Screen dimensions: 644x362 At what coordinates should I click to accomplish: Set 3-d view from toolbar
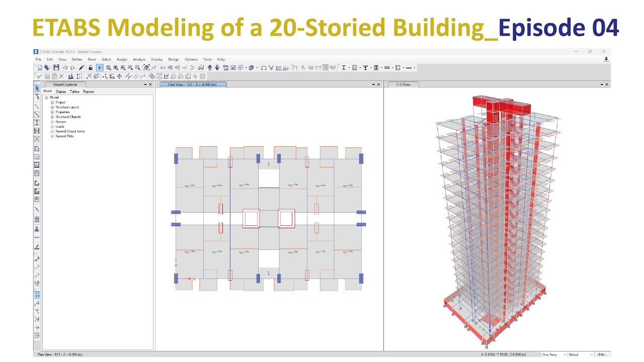pos(163,67)
